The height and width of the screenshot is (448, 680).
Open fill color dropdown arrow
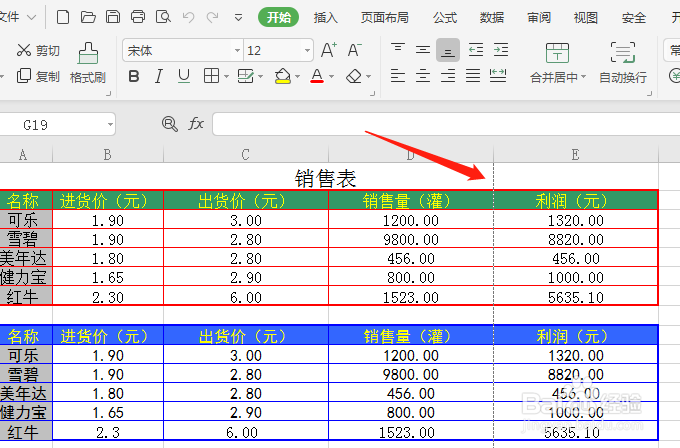click(x=298, y=77)
